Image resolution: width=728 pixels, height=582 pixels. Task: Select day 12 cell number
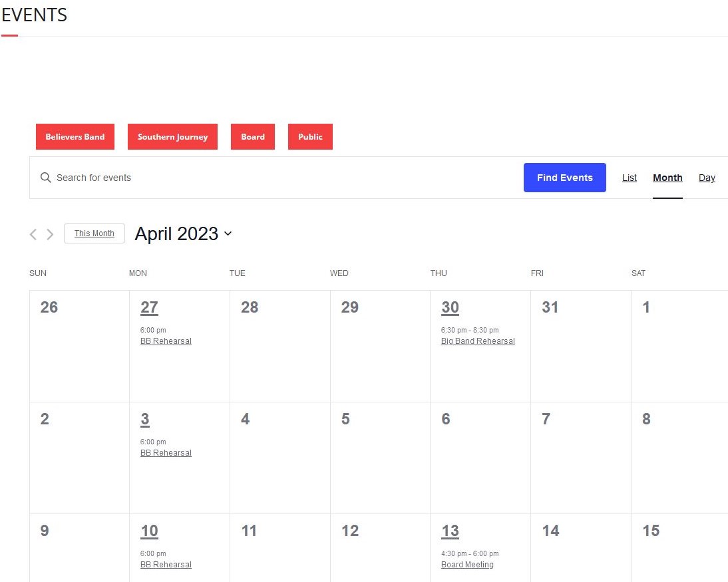(x=349, y=531)
